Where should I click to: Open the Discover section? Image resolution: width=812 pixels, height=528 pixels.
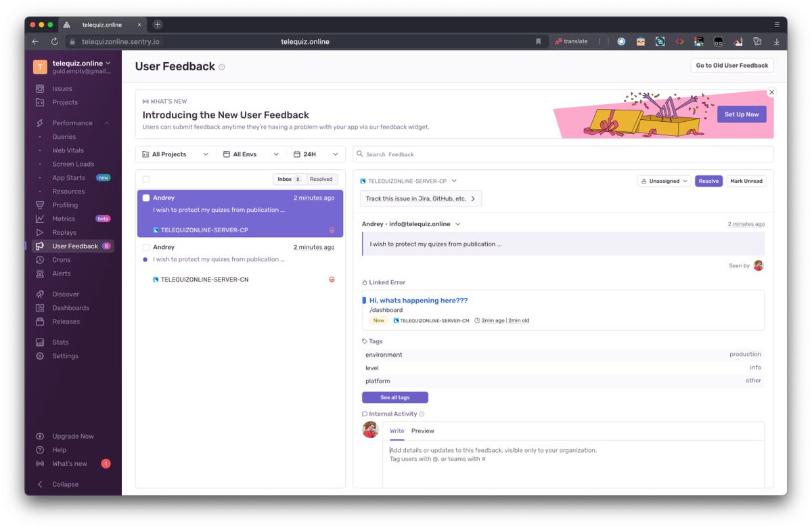[65, 294]
